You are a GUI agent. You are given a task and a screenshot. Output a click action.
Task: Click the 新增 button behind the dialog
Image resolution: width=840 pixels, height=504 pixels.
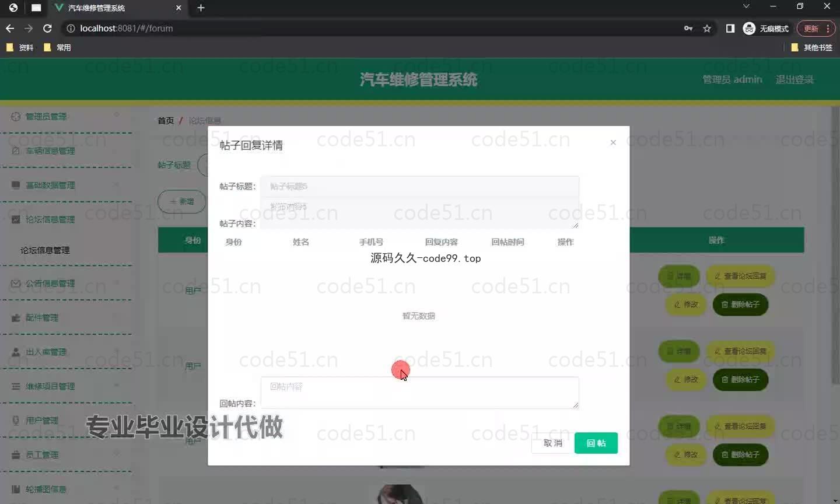pos(182,201)
